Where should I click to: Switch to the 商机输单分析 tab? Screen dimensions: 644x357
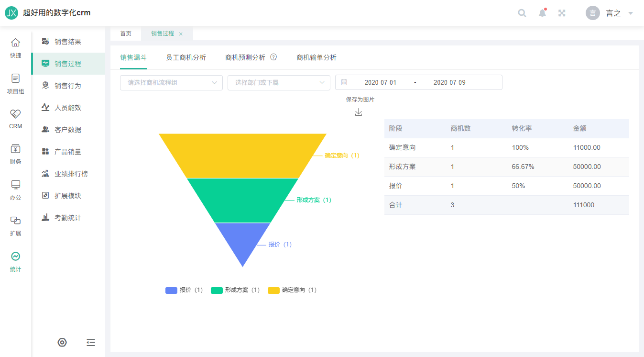tap(317, 57)
